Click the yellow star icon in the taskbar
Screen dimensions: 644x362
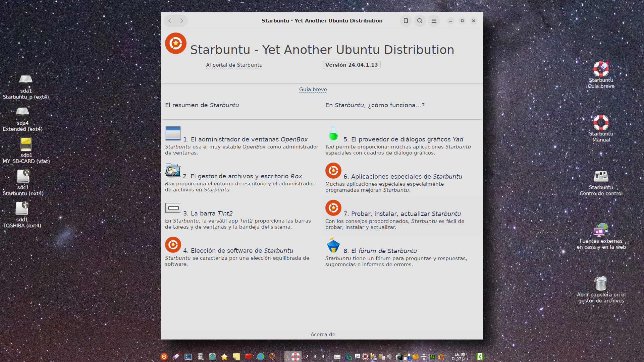(x=224, y=357)
